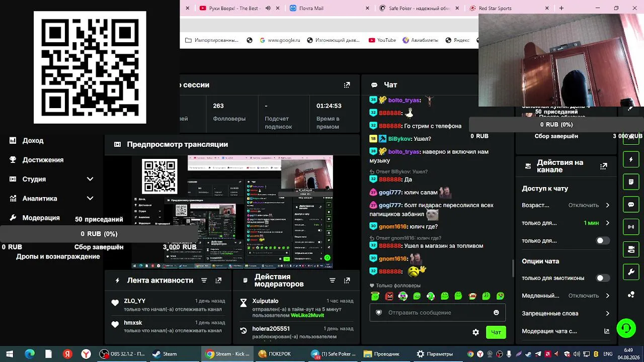Select the Xuiputalo moderator action entry

pos(297,308)
